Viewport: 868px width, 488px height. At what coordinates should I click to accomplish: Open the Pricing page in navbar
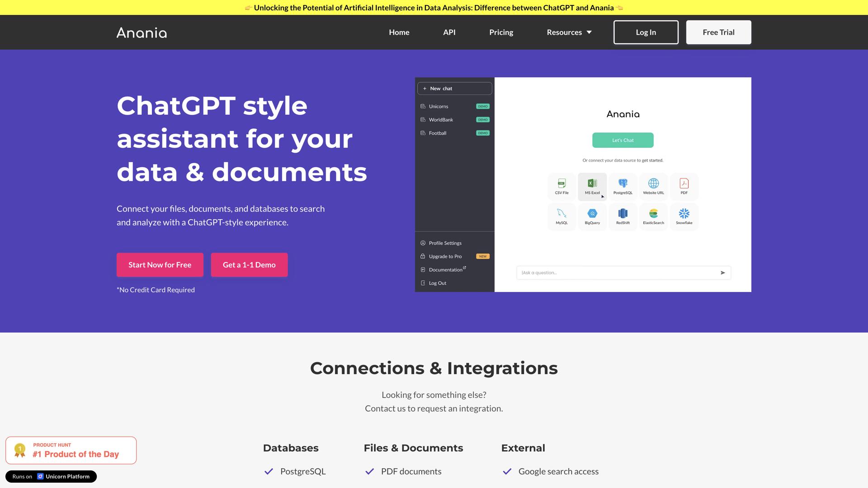[501, 32]
